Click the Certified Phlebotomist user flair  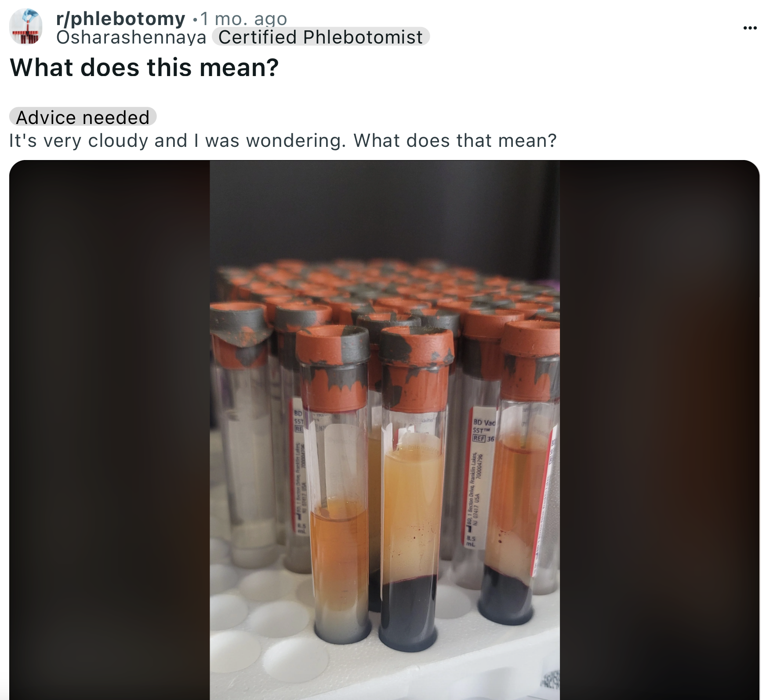320,37
